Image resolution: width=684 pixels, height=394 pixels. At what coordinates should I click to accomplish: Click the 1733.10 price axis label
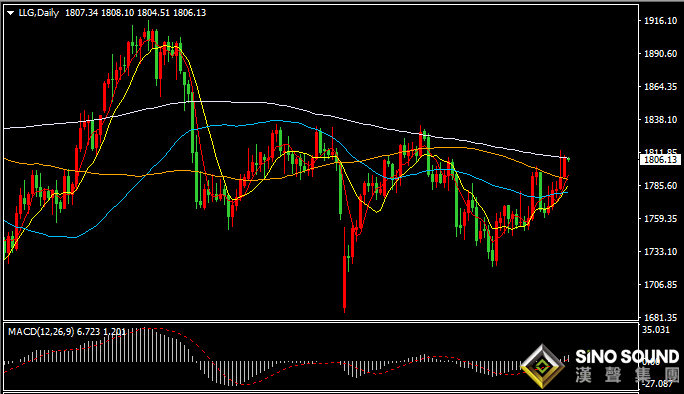[x=660, y=252]
